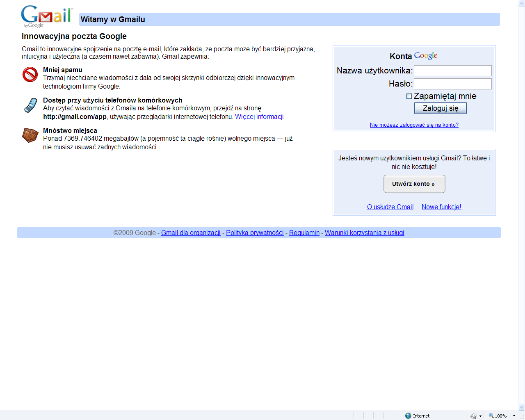
Task: Open the zoom level dropdown arrow
Action: point(514,416)
